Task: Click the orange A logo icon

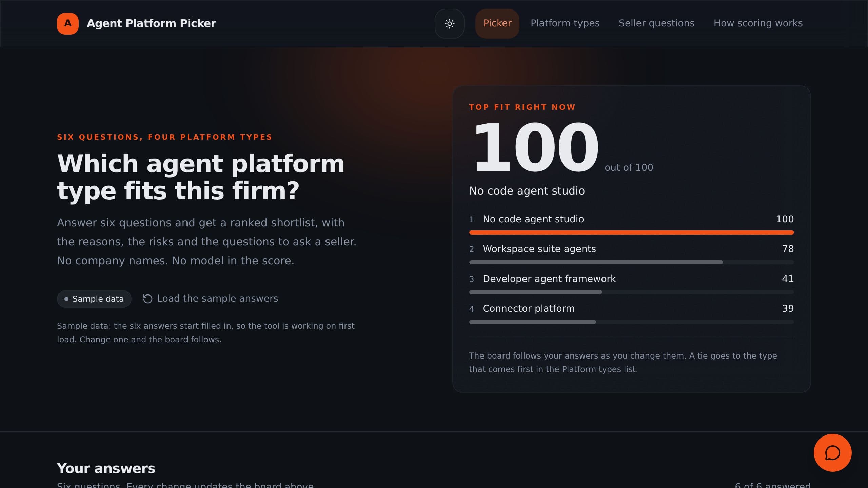Action: tap(68, 24)
